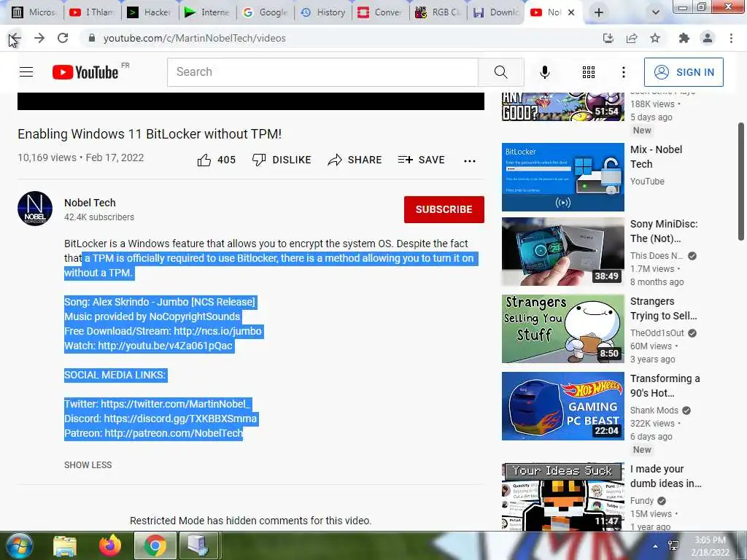Click the page vertical scrollbar thumb

[741, 182]
